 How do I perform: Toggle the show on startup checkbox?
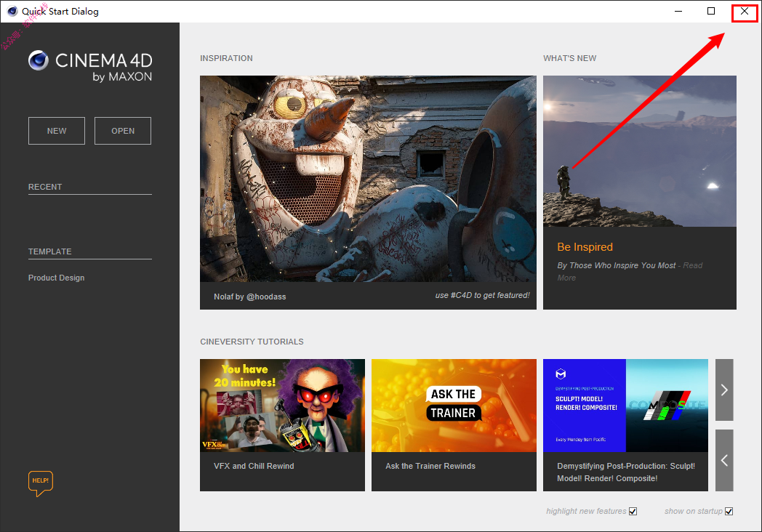click(729, 511)
